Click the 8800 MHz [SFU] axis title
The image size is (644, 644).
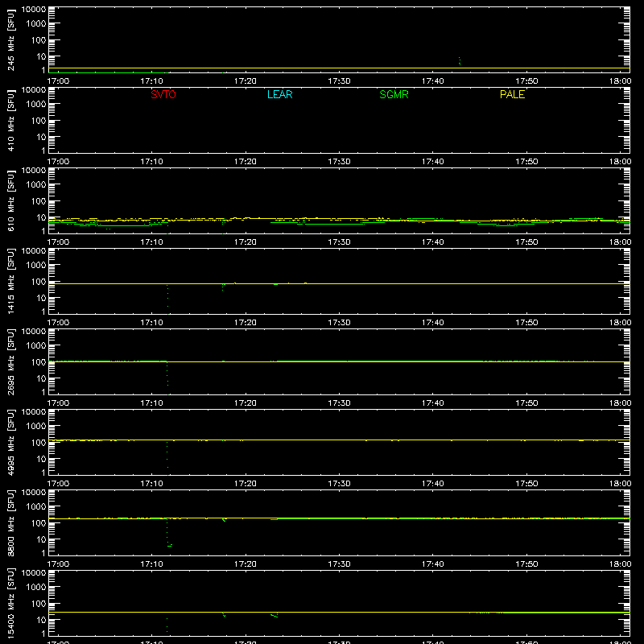click(x=10, y=522)
